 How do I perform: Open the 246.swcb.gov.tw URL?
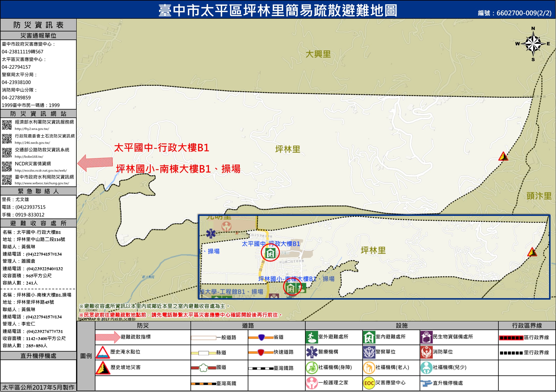pos(32,143)
